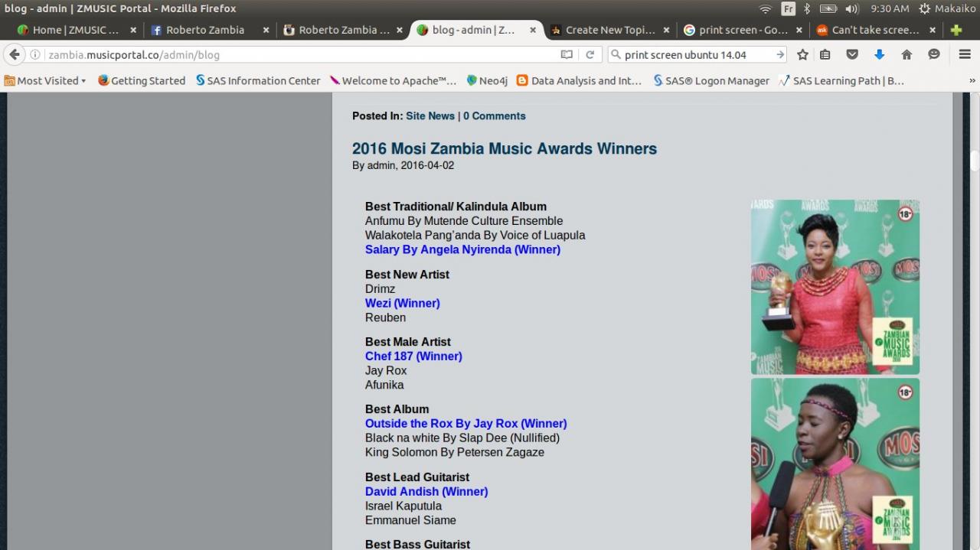Open the Bluetooth indicator
The image size is (980, 550).
click(x=807, y=8)
